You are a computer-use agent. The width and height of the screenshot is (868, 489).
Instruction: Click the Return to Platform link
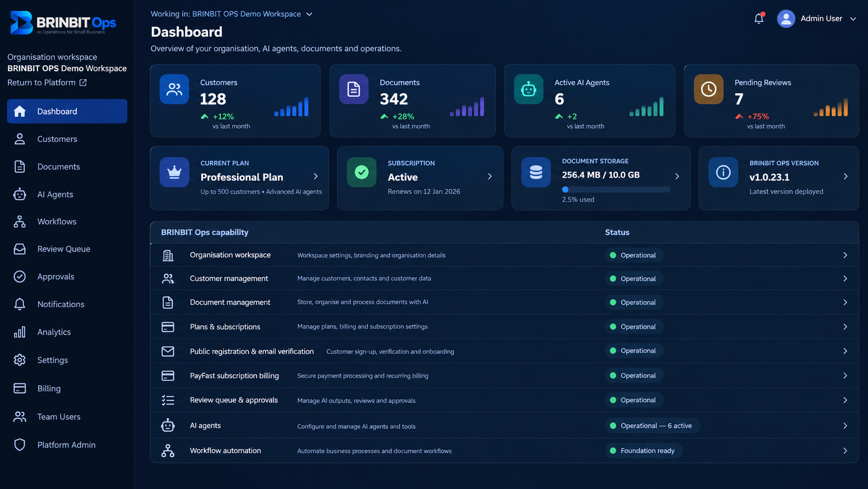pyautogui.click(x=47, y=83)
